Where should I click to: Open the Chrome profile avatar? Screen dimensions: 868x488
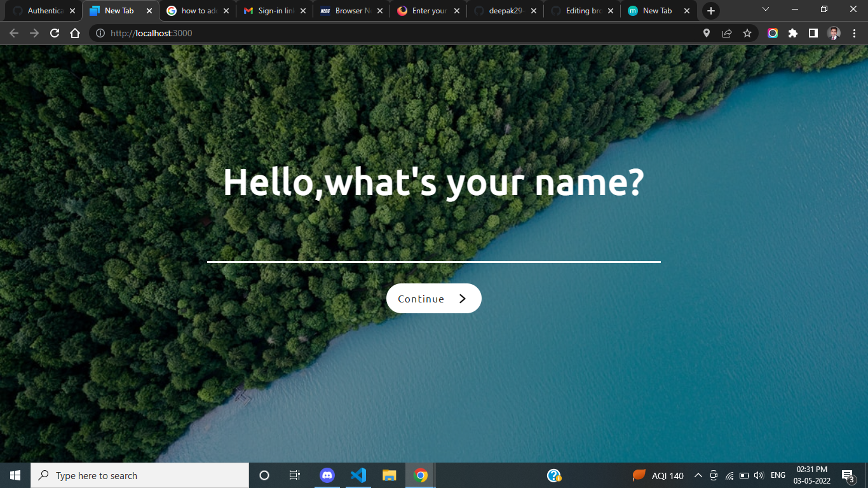pos(834,33)
